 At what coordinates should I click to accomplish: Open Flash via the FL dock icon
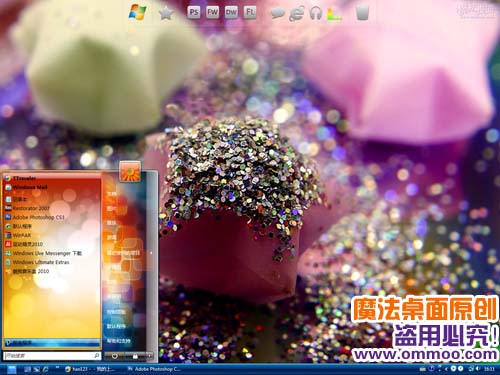point(250,13)
